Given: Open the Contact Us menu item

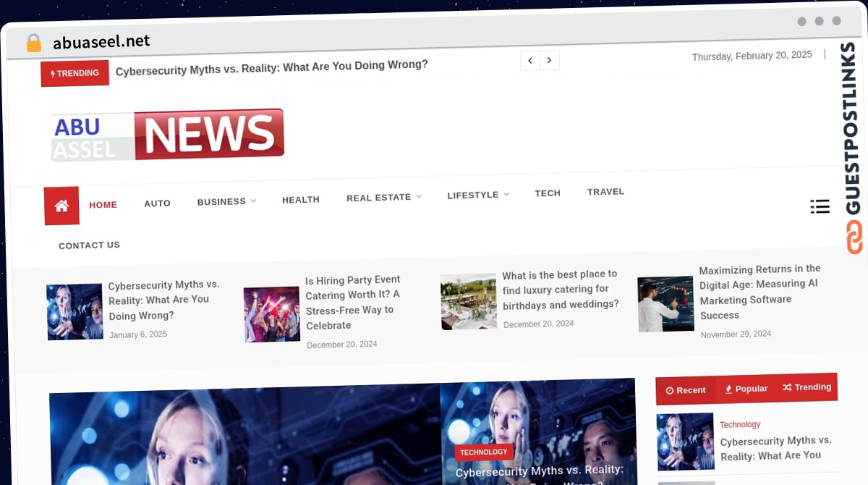Looking at the screenshot, I should click(89, 245).
